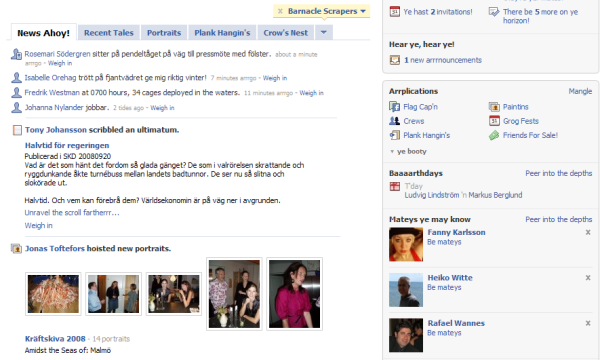
Task: Select the News Ahoy! tab
Action: tap(44, 33)
